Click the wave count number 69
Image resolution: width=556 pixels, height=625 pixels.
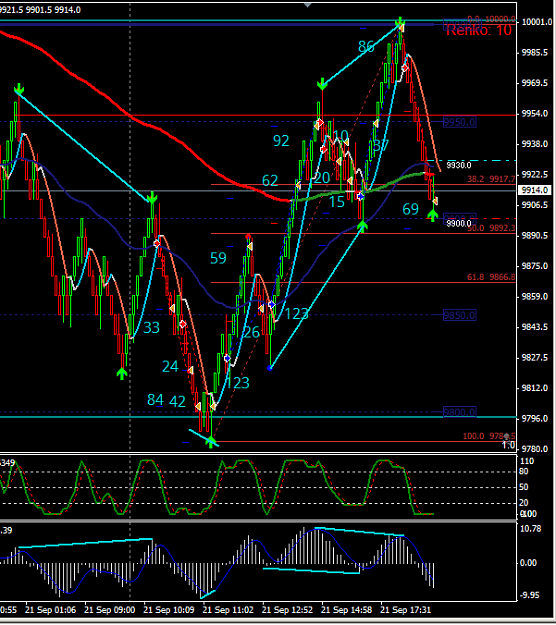pos(411,209)
